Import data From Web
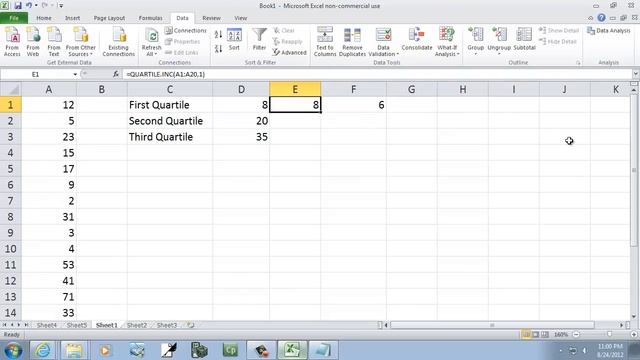This screenshot has height=360, width=640. (x=33, y=42)
